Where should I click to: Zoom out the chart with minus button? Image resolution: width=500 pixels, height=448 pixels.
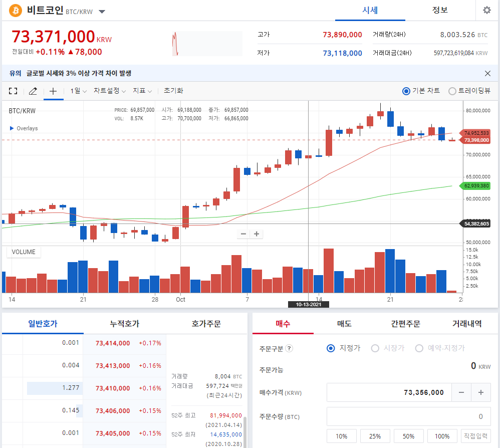[243, 234]
